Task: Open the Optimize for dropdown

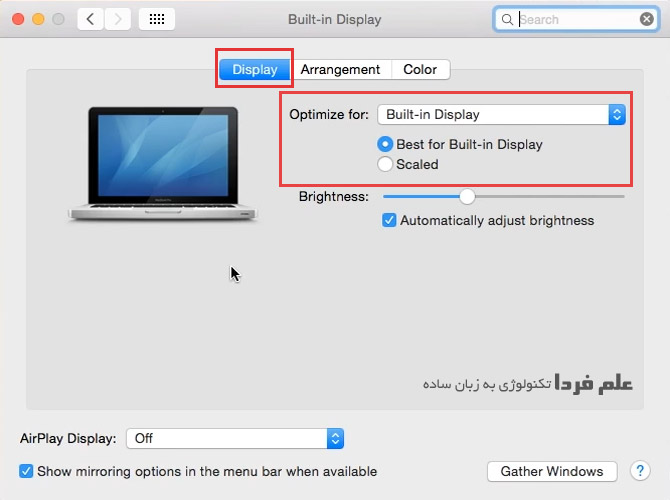Action: pos(501,115)
